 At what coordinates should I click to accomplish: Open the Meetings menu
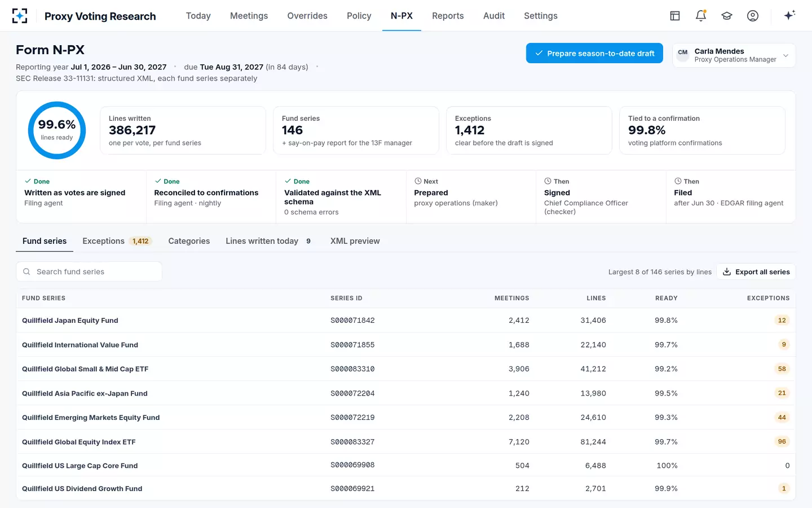(249, 16)
